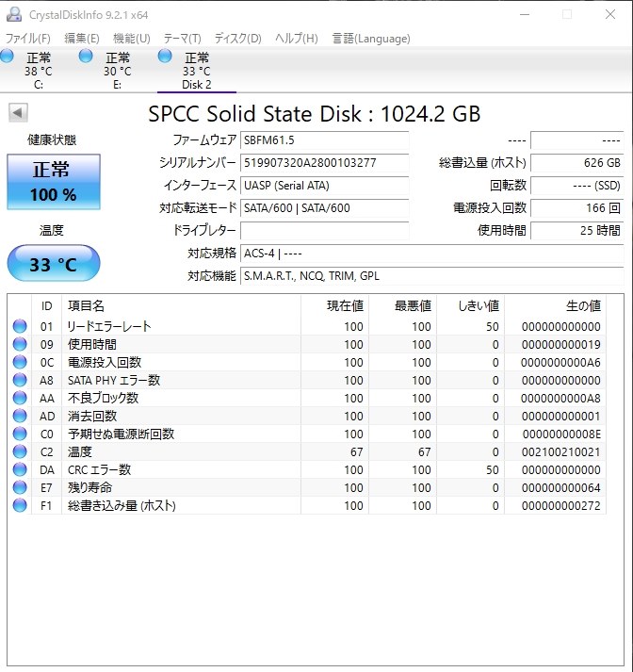The image size is (633, 672).
Task: Click the empty ドライブレター field
Action: [x=325, y=231]
